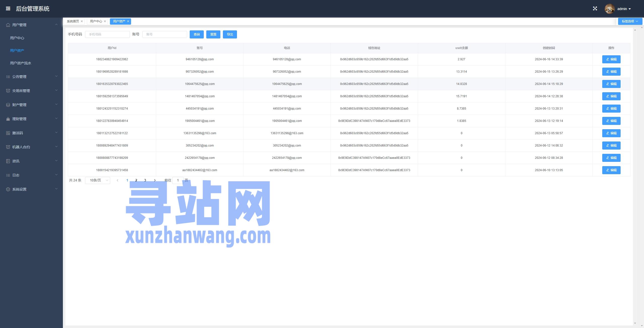
Task: Click the admin avatar picture
Action: pos(610,9)
